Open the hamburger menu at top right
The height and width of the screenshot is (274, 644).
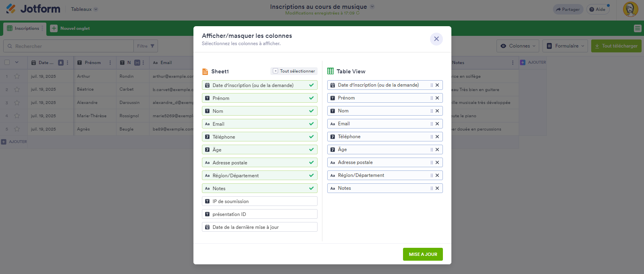[638, 28]
